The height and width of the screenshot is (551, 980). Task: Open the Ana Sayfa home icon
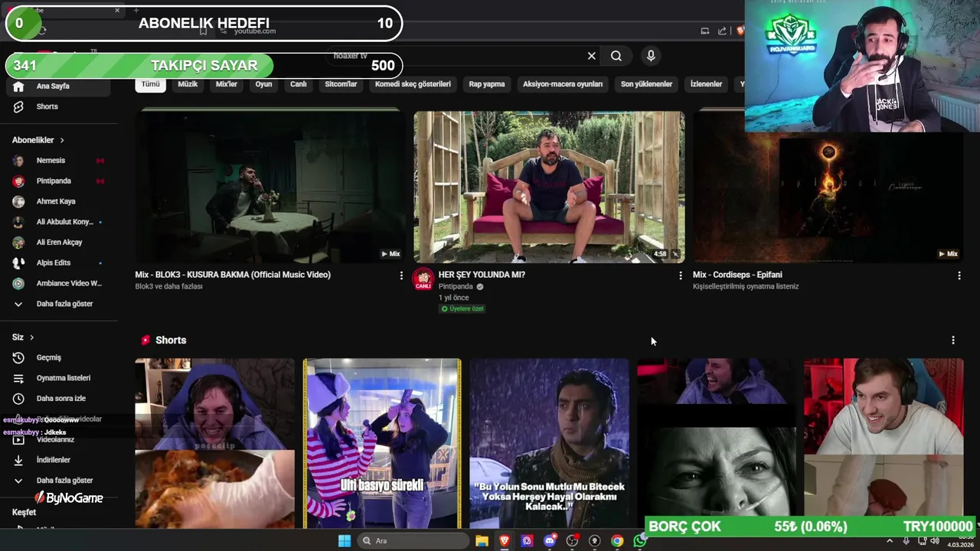point(18,86)
